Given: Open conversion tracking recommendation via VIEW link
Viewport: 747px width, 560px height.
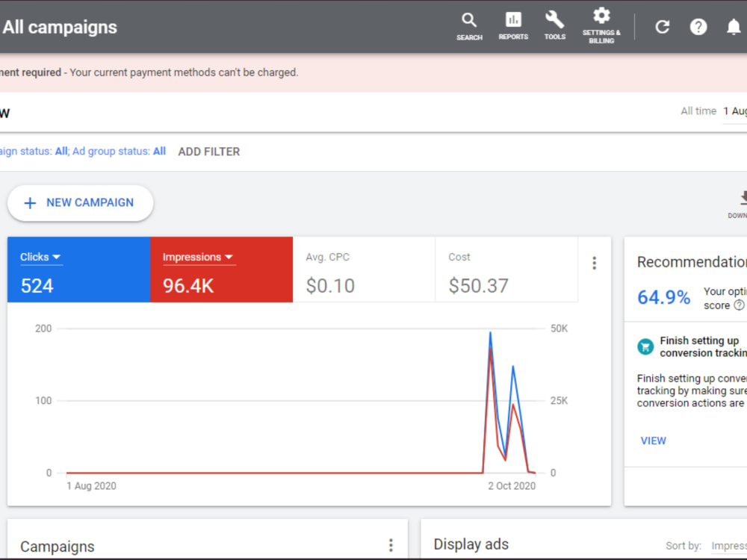Looking at the screenshot, I should click(x=653, y=441).
